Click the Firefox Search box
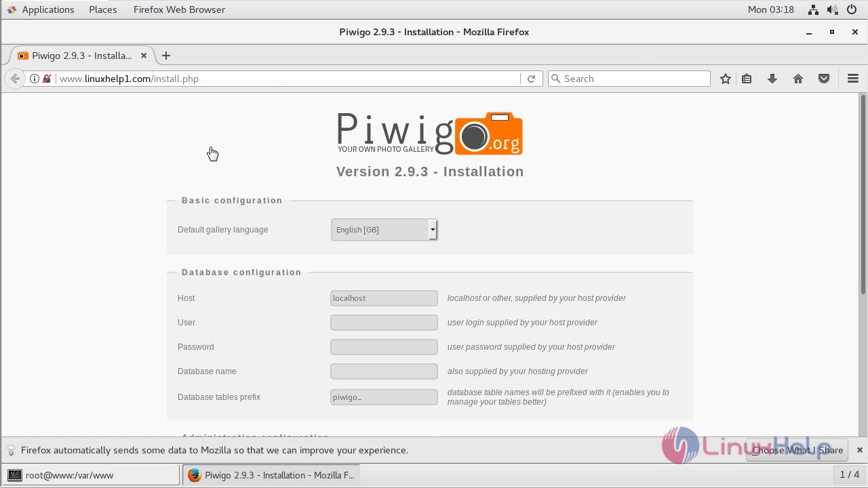The image size is (868, 488). pos(629,79)
